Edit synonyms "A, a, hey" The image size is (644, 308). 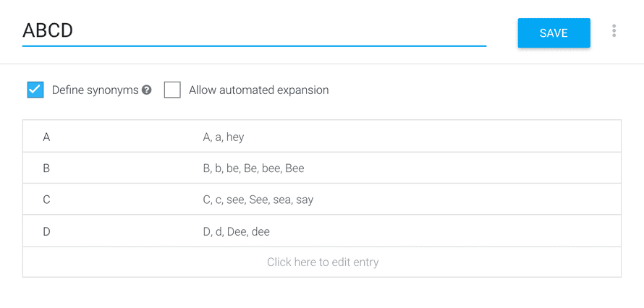pos(224,137)
